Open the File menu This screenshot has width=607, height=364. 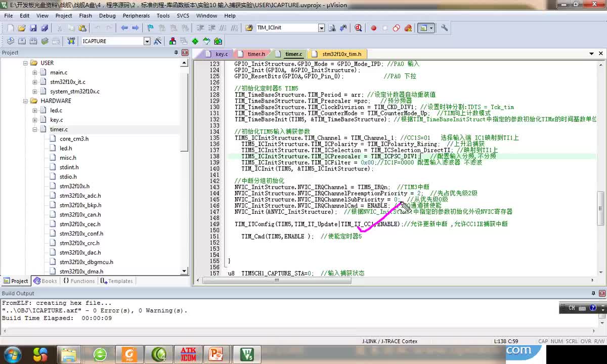pos(9,16)
